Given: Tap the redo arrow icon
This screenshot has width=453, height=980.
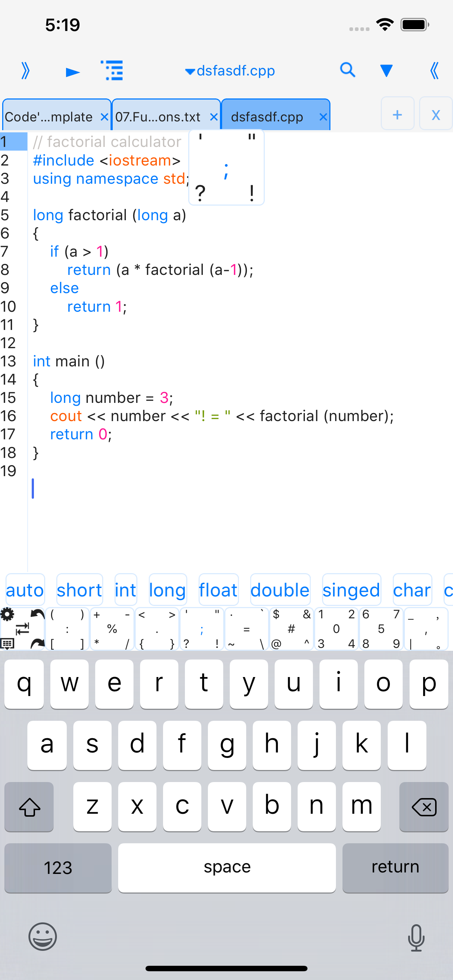Looking at the screenshot, I should point(37,644).
